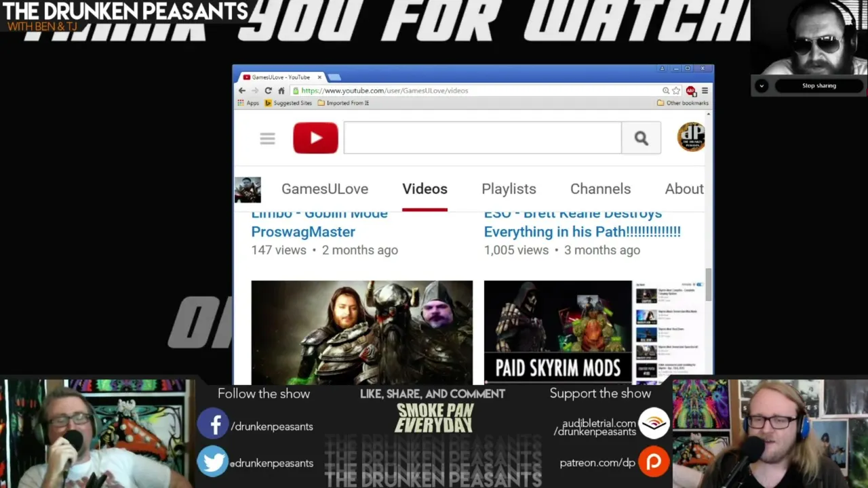The image size is (868, 488).
Task: Switch to the About tab
Action: (x=684, y=189)
